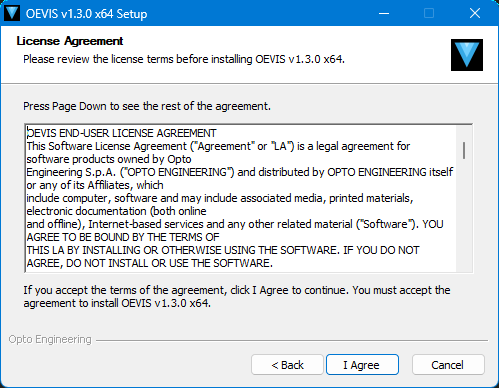Place cursor on 'This Software License Agreement' line
Image resolution: width=499 pixels, height=388 pixels.
coord(218,146)
